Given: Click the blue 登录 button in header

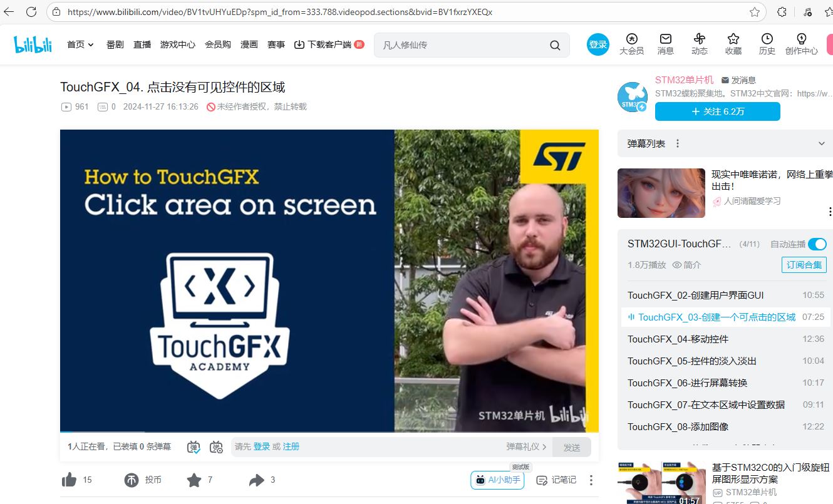Looking at the screenshot, I should click(598, 44).
